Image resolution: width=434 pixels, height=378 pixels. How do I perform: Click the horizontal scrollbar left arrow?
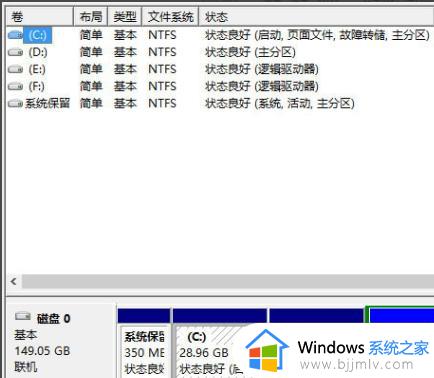pos(14,282)
